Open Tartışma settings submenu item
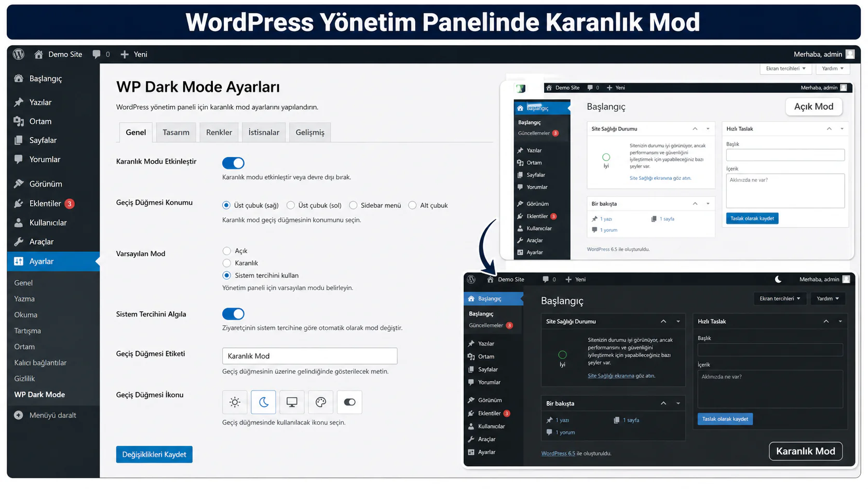This screenshot has width=868, height=489. tap(28, 331)
